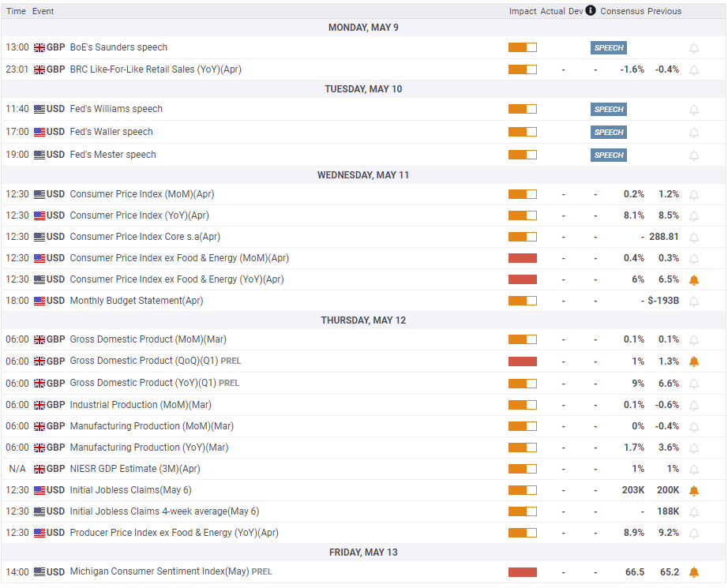Click bell icon for CPI ex Food & Energy (MoM)
This screenshot has width=728, height=588.
[693, 259]
